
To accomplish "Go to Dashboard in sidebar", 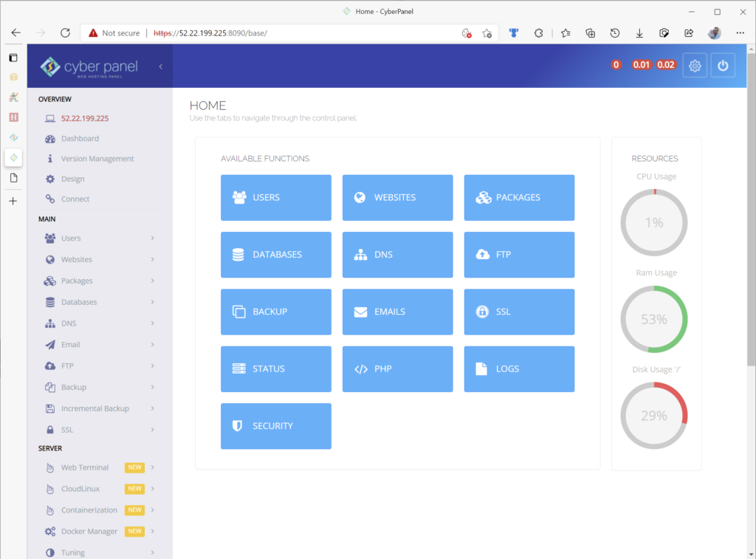I will [x=80, y=139].
